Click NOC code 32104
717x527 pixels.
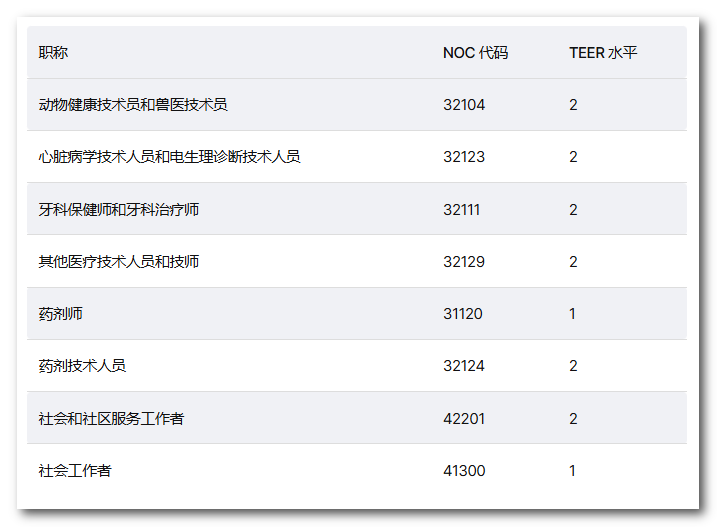coord(464,105)
